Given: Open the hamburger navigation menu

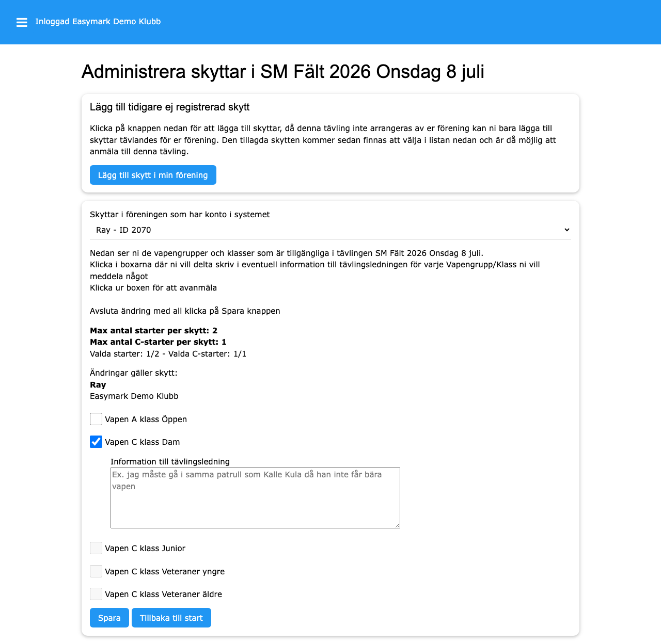Looking at the screenshot, I should 22,22.
